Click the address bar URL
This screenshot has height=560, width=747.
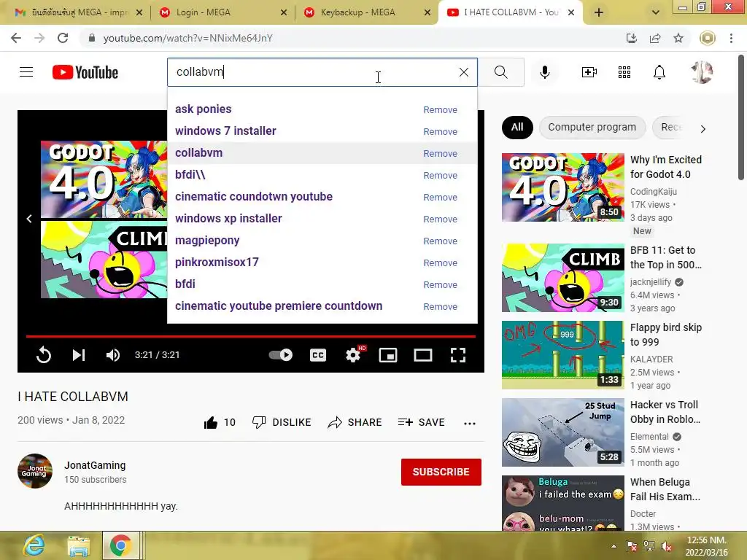tap(187, 38)
